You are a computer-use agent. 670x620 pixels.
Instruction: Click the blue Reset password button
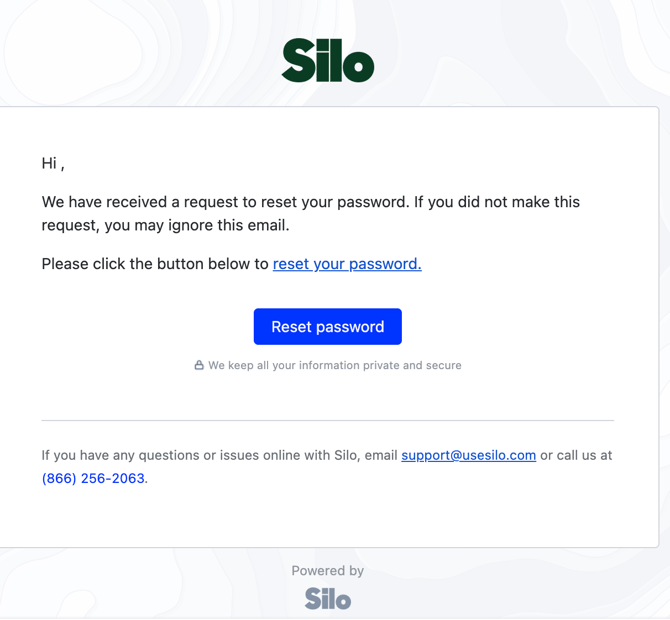coord(328,326)
